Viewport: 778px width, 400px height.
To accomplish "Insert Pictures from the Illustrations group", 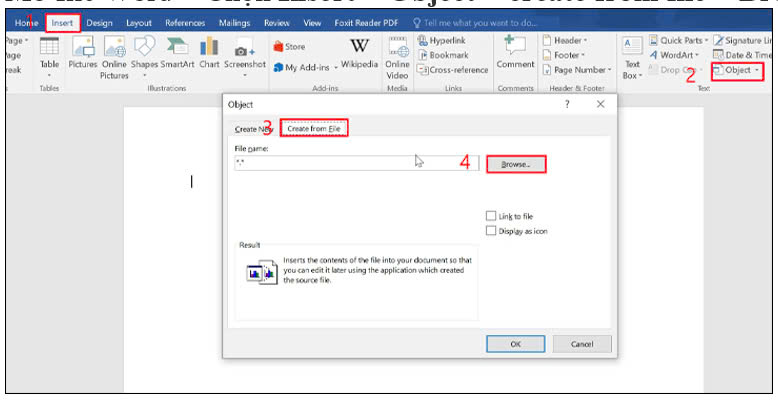I will point(83,53).
